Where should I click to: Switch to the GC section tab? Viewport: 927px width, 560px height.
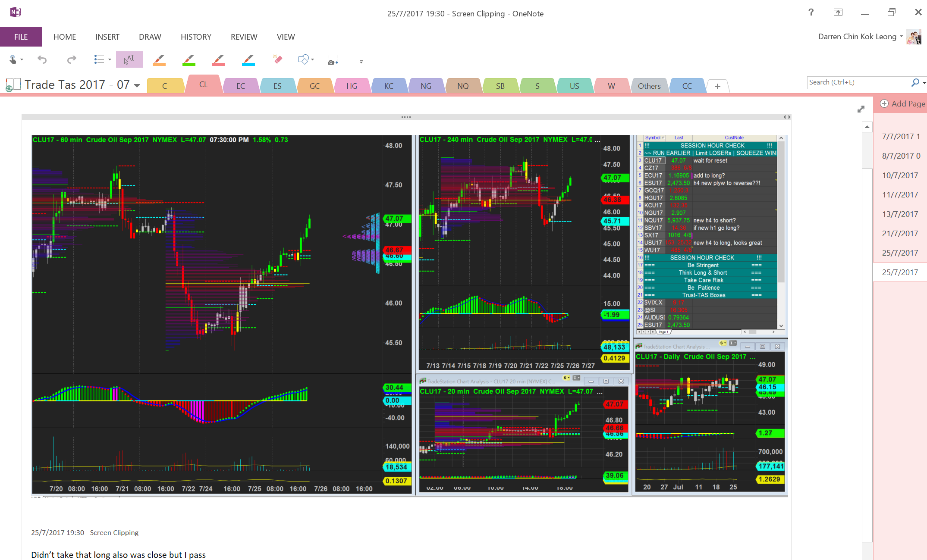315,86
